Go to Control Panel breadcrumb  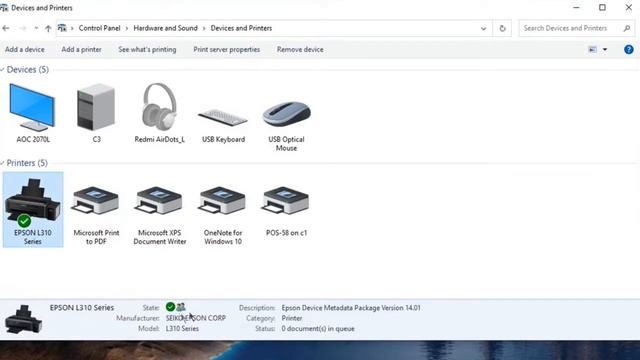pyautogui.click(x=100, y=28)
